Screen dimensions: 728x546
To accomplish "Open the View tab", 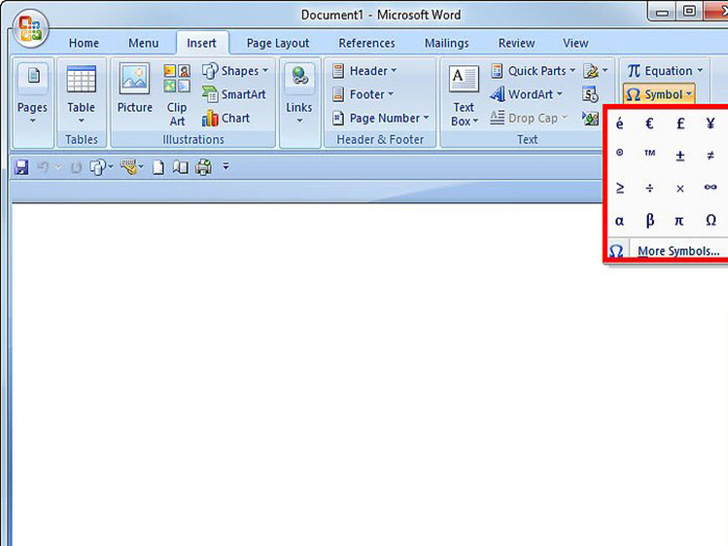I will click(576, 43).
